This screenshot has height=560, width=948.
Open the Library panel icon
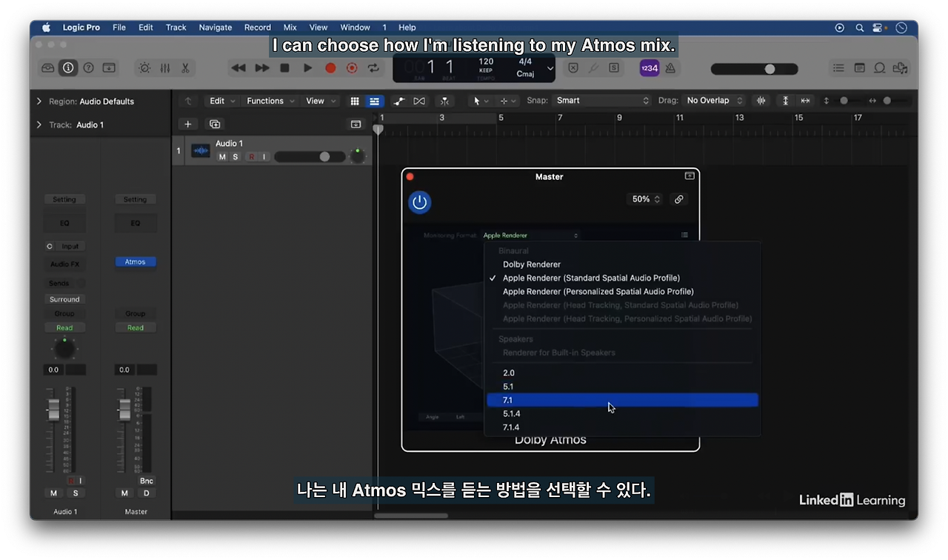[48, 68]
